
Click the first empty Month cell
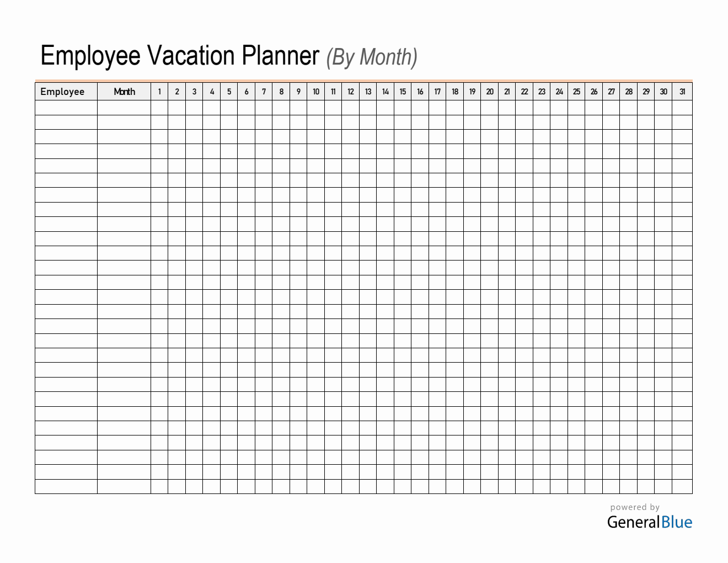click(x=124, y=108)
